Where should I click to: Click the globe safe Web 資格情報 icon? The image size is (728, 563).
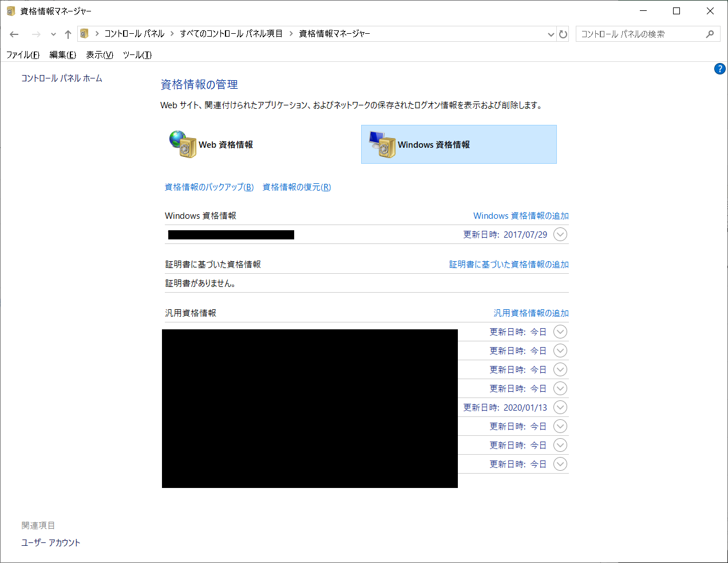pyautogui.click(x=183, y=144)
